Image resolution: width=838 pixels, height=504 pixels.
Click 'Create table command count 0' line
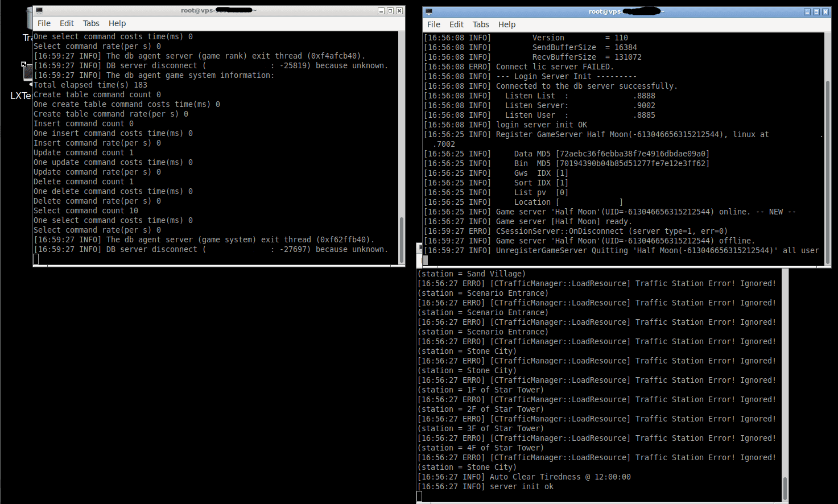click(97, 94)
